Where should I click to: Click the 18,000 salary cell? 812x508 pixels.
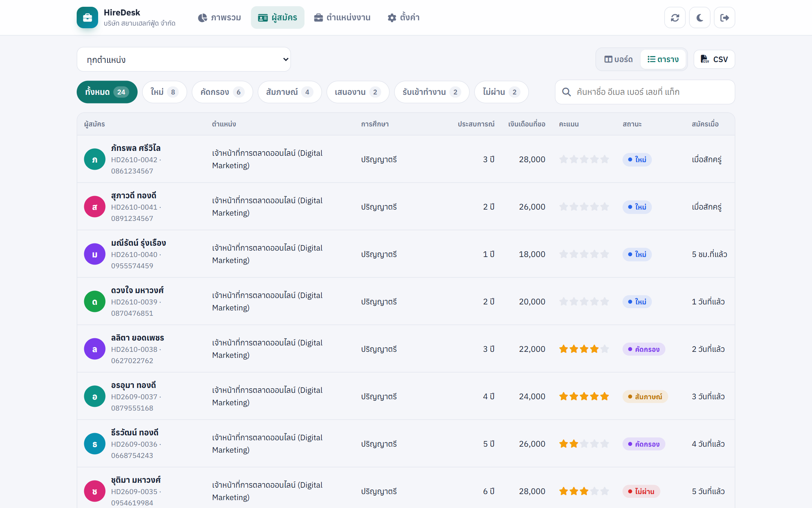pos(532,254)
